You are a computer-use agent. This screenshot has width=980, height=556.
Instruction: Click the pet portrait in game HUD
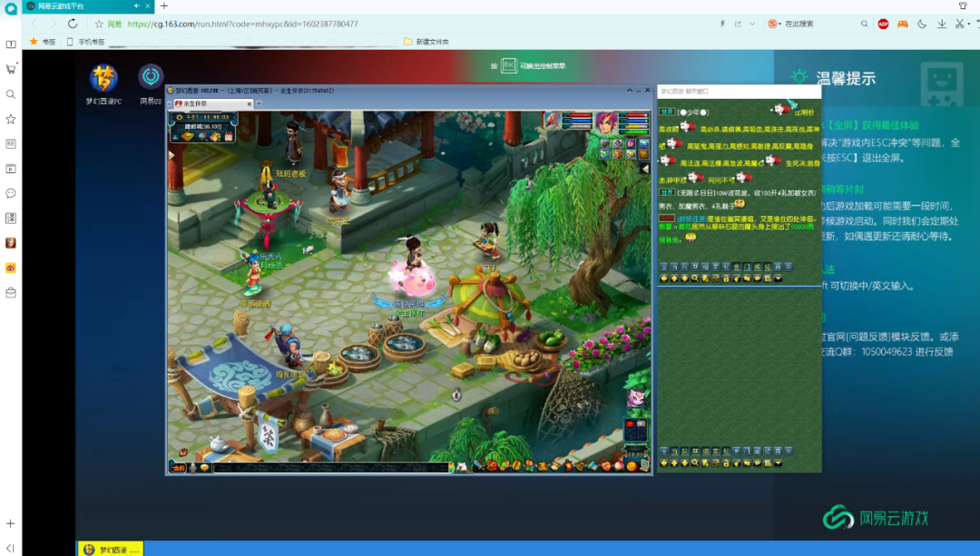pos(551,121)
